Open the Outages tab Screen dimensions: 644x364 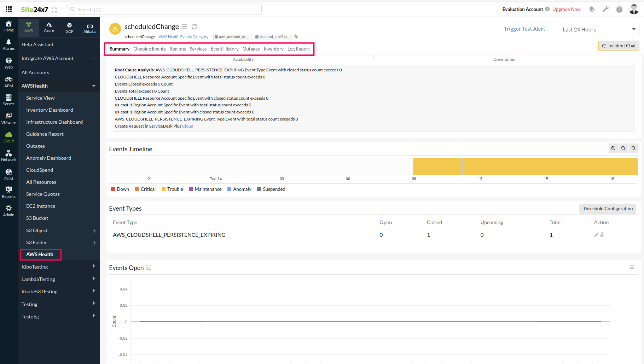point(251,49)
